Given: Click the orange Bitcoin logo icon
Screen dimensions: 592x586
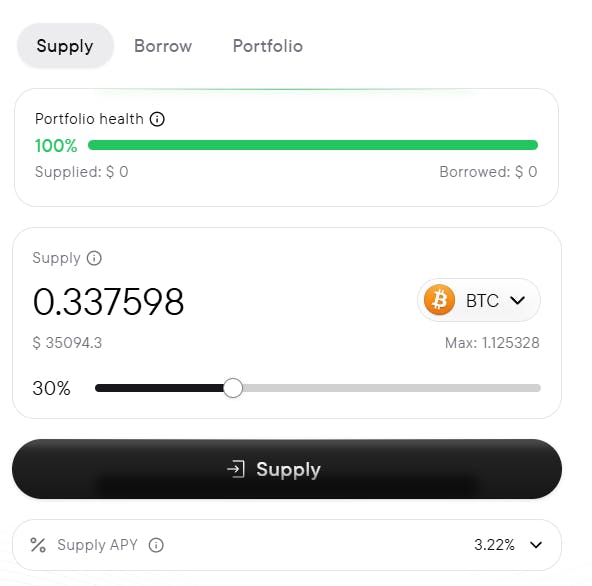Looking at the screenshot, I should tap(439, 300).
